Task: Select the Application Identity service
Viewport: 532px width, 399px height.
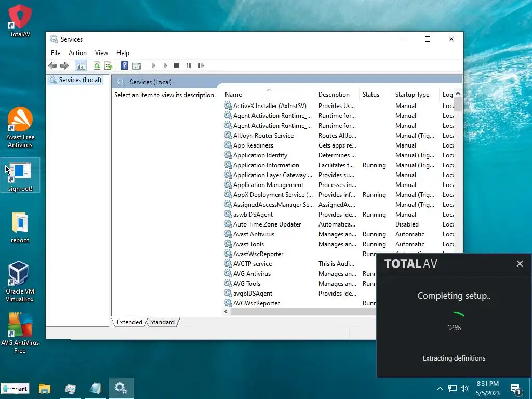Action: (260, 155)
